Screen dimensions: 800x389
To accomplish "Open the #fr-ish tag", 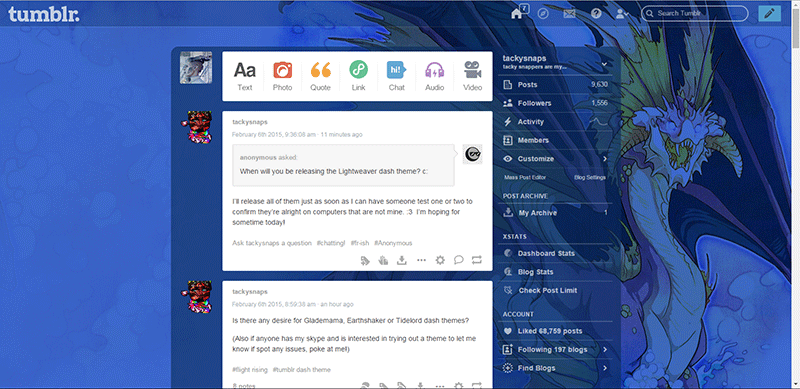I will pyautogui.click(x=359, y=243).
